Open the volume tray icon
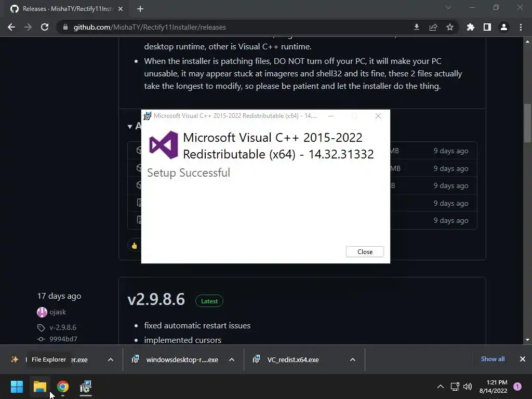 click(468, 387)
